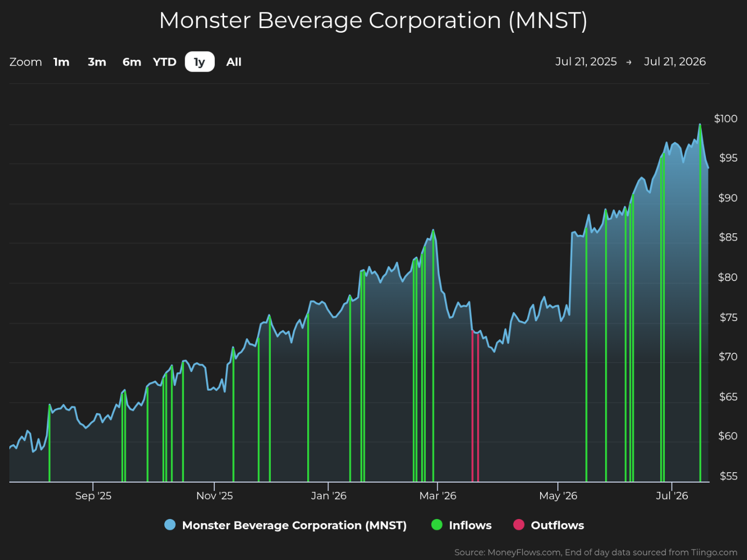Viewport: 747px width, 560px height.
Task: Switch zoom to YTD
Action: pyautogui.click(x=165, y=62)
